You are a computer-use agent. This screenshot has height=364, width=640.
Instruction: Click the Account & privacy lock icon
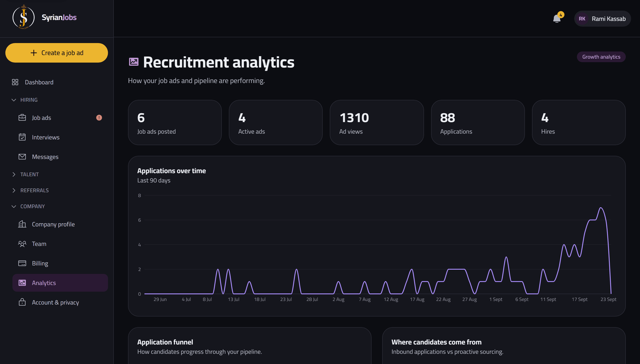(x=22, y=302)
